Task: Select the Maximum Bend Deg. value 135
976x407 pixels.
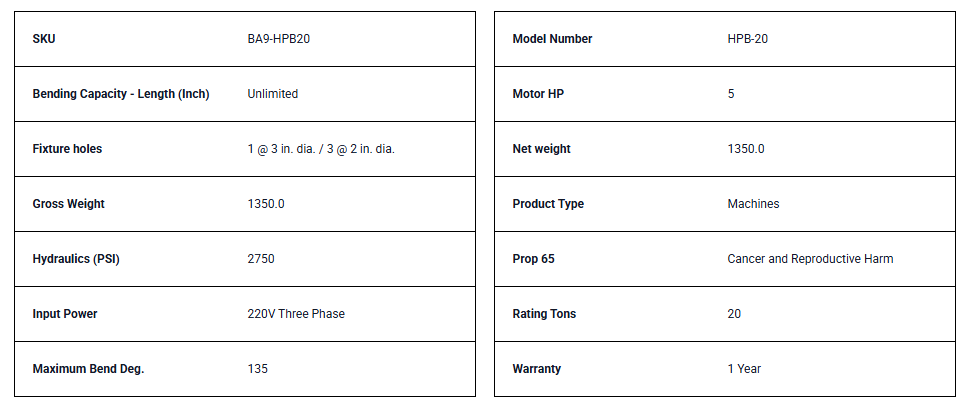Action: coord(258,369)
